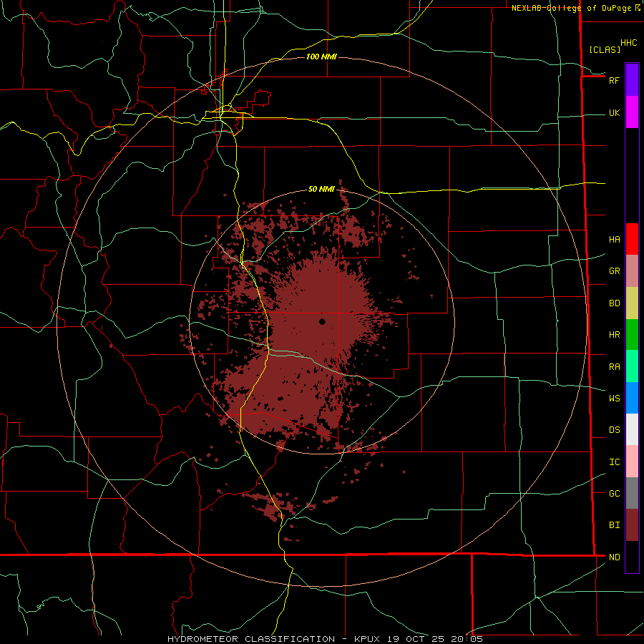Click the HA red legend swatch

tap(632, 239)
